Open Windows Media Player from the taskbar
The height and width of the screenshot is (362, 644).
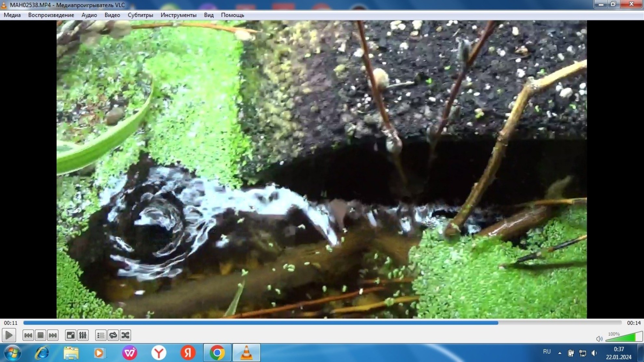click(x=100, y=353)
